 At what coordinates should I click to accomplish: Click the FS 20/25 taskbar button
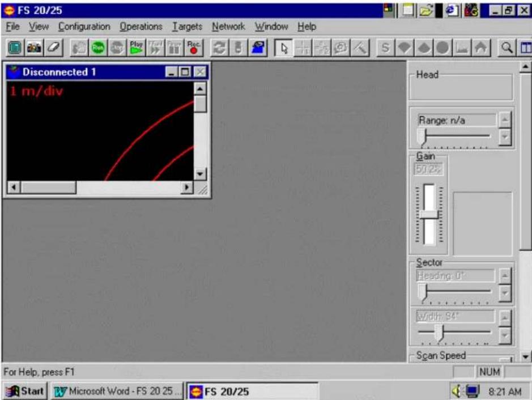click(253, 392)
